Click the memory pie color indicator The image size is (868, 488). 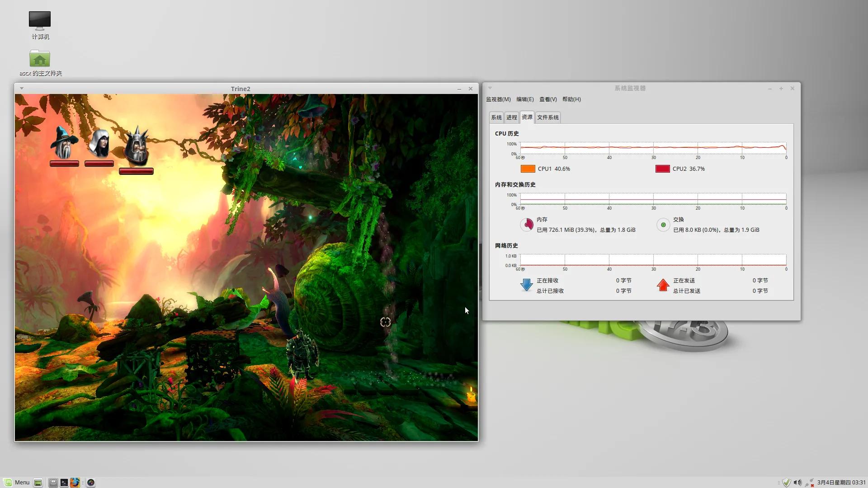coord(527,225)
